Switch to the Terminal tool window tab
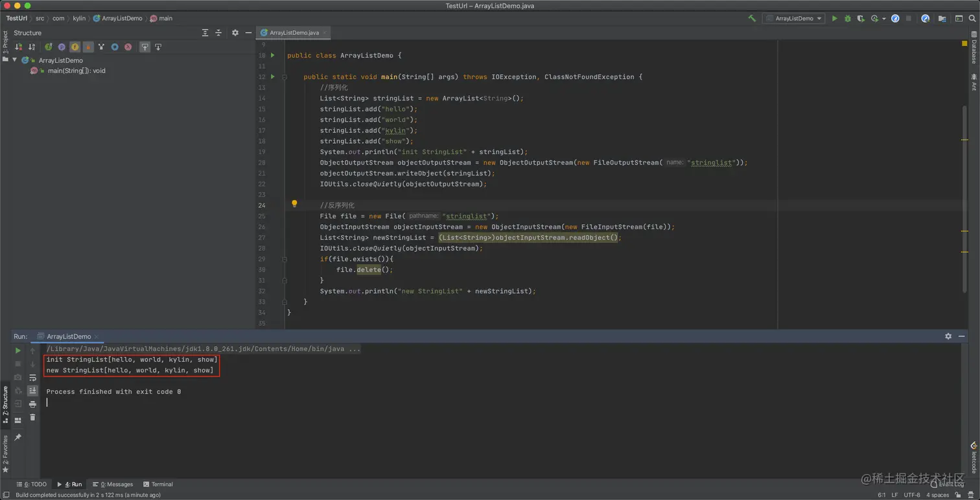 (158, 484)
